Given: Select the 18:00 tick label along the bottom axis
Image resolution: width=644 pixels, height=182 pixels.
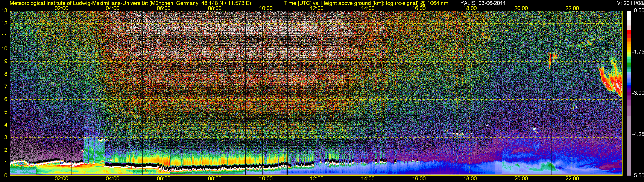Looking at the screenshot, I should click(470, 179).
